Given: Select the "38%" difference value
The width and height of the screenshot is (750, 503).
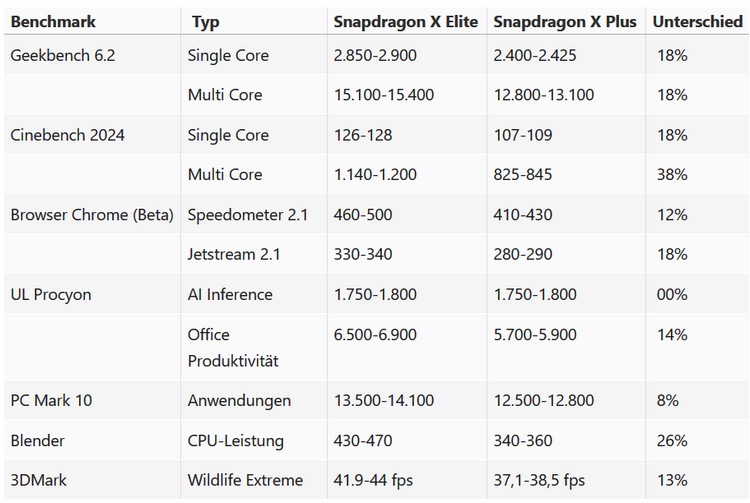Looking at the screenshot, I should (672, 174).
